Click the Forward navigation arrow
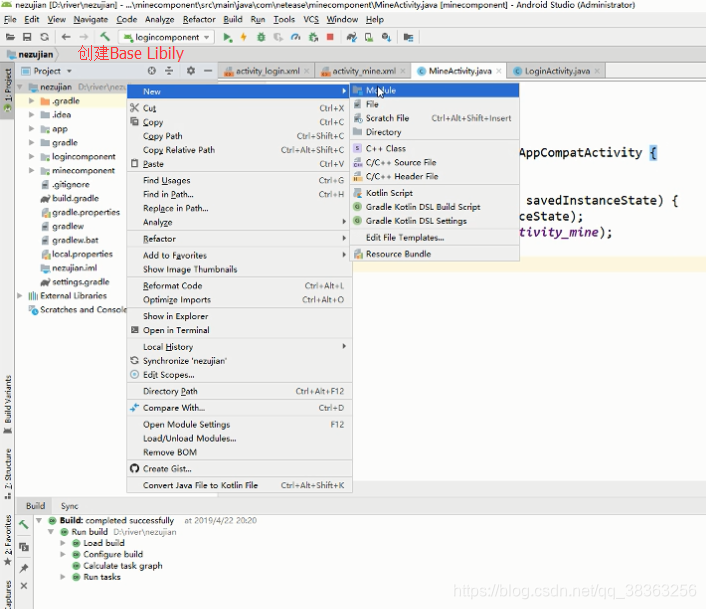Image resolution: width=706 pixels, height=609 pixels. coord(84,37)
